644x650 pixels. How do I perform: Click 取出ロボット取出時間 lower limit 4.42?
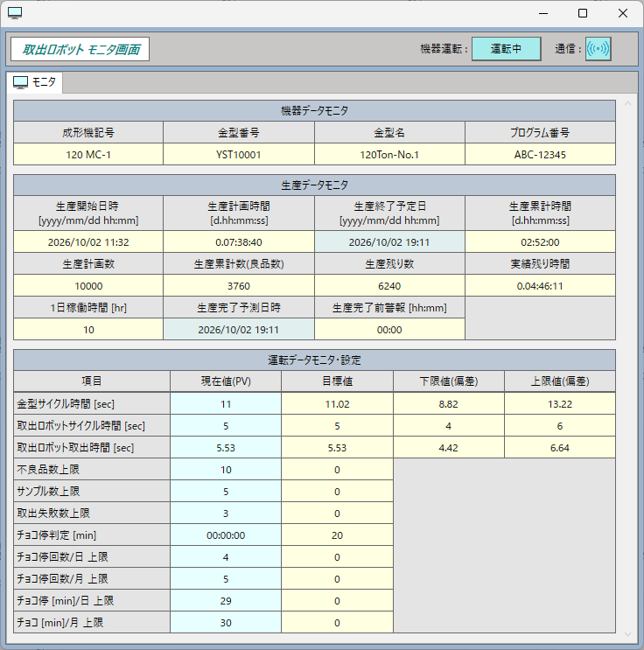pos(448,448)
